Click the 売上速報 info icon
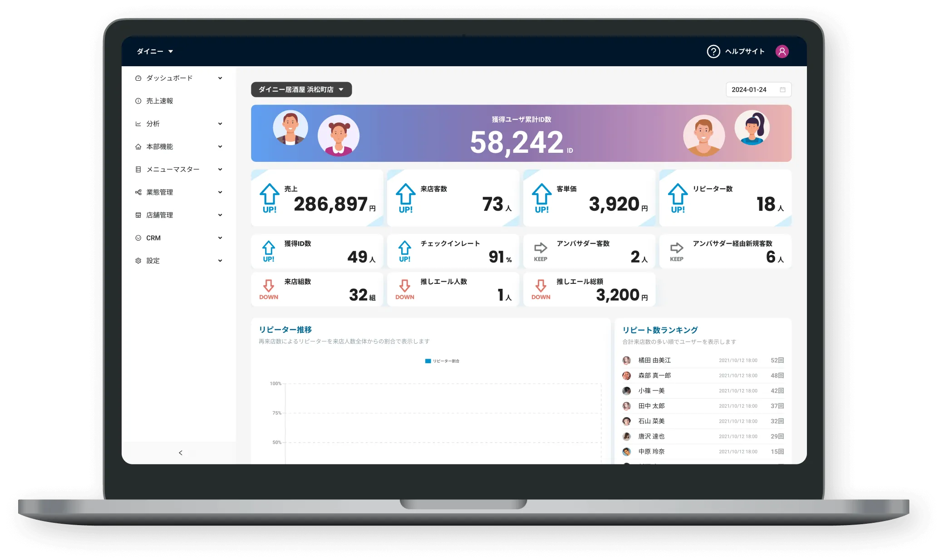 (138, 101)
